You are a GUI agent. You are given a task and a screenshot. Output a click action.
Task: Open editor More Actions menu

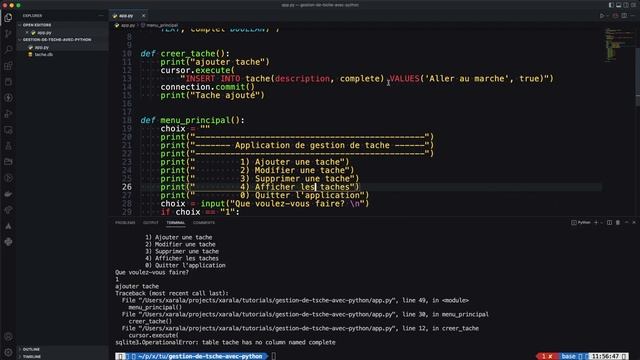coord(632,16)
